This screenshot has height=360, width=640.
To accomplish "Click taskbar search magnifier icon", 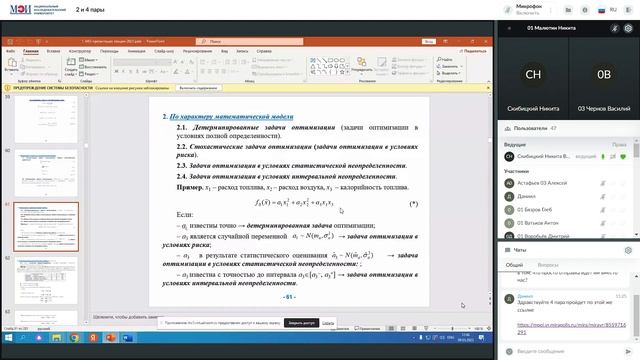I will (x=23, y=338).
